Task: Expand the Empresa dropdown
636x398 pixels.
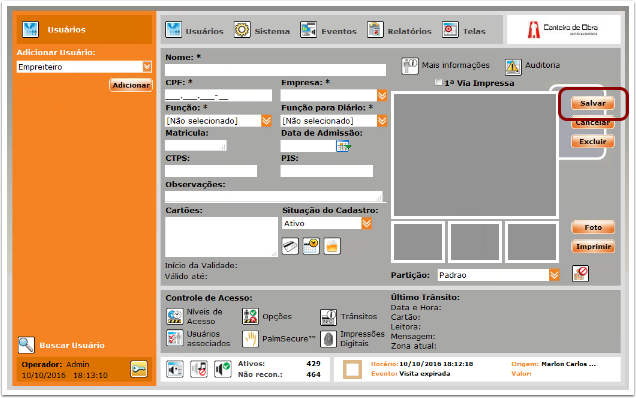Action: click(x=382, y=95)
